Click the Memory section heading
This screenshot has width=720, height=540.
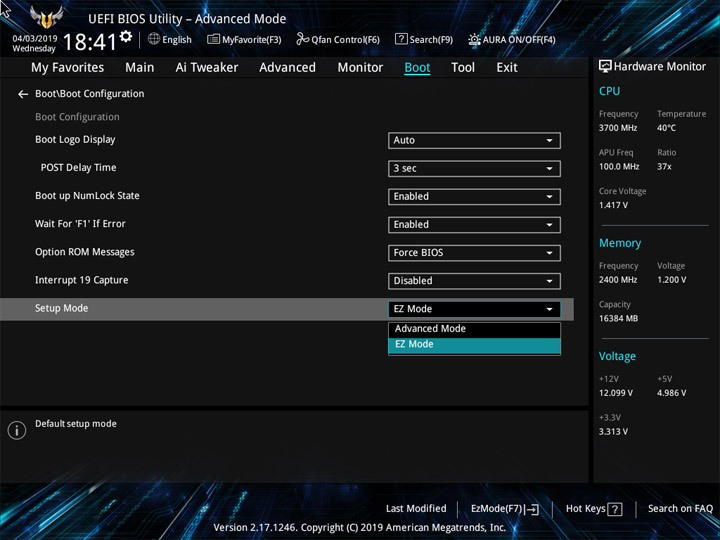(620, 243)
